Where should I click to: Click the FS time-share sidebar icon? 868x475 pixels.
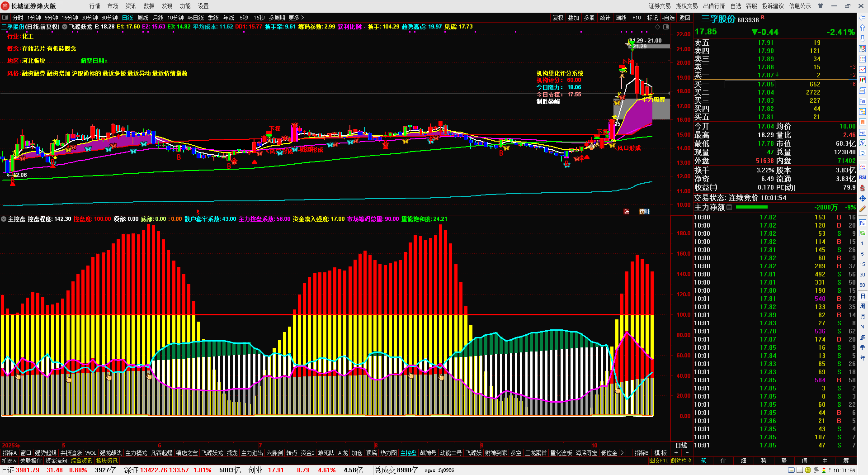click(x=863, y=223)
